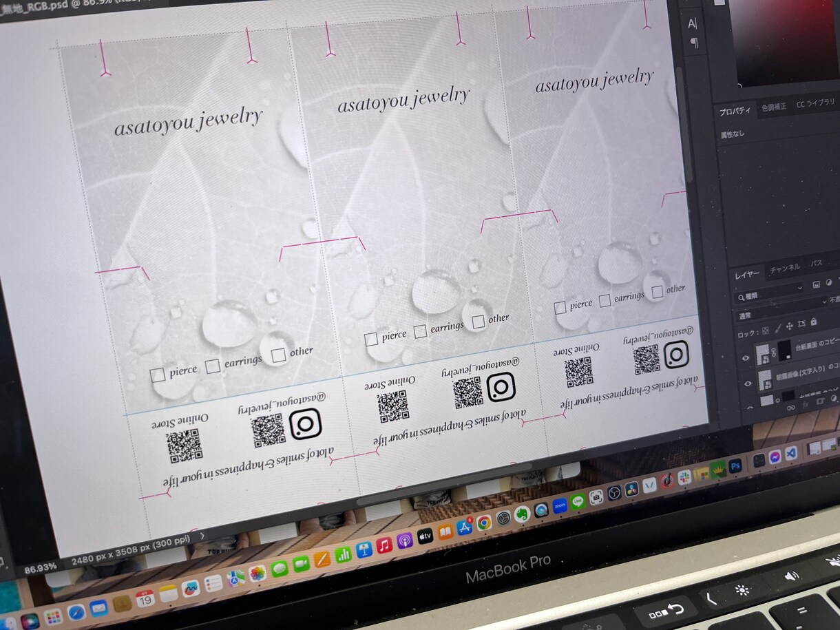This screenshot has height=630, width=840.
Task: Toggle lock all padlock
Action: [x=813, y=322]
